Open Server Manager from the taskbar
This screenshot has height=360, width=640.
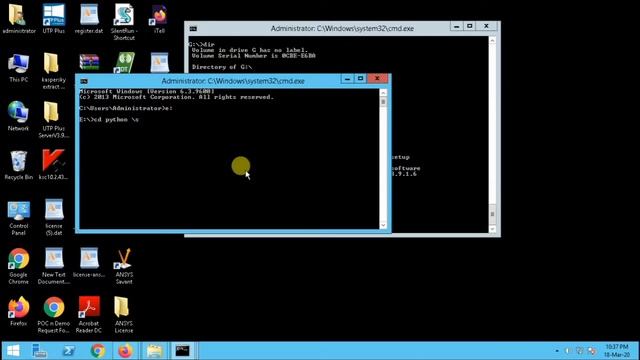[x=40, y=351]
